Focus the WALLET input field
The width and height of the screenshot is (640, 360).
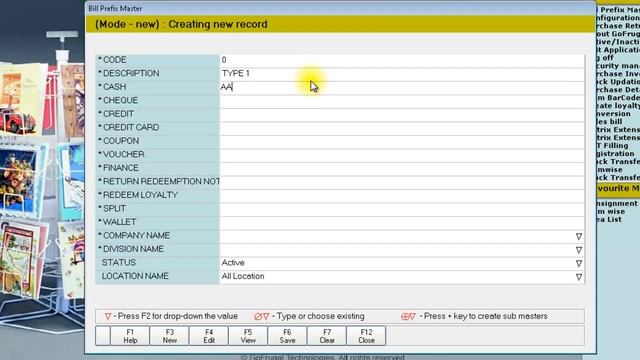point(402,222)
